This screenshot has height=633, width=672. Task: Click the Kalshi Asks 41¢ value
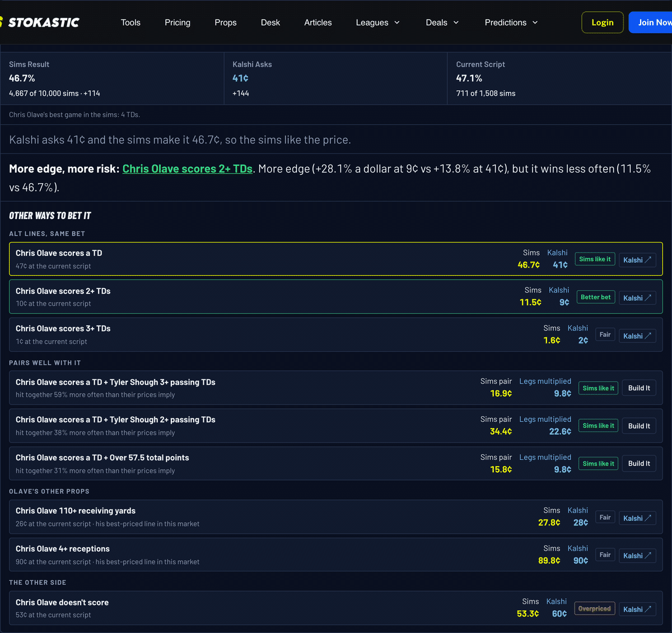pyautogui.click(x=241, y=78)
